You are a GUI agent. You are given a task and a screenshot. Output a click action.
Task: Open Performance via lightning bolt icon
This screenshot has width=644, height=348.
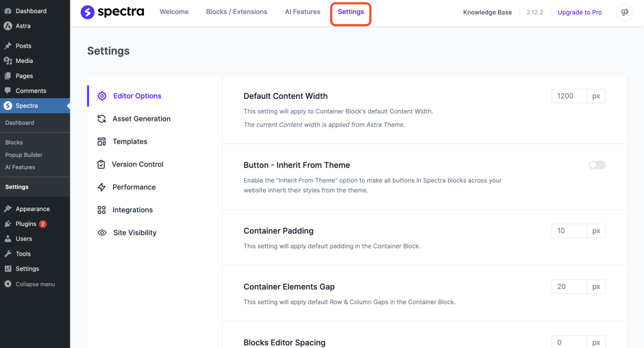(101, 187)
